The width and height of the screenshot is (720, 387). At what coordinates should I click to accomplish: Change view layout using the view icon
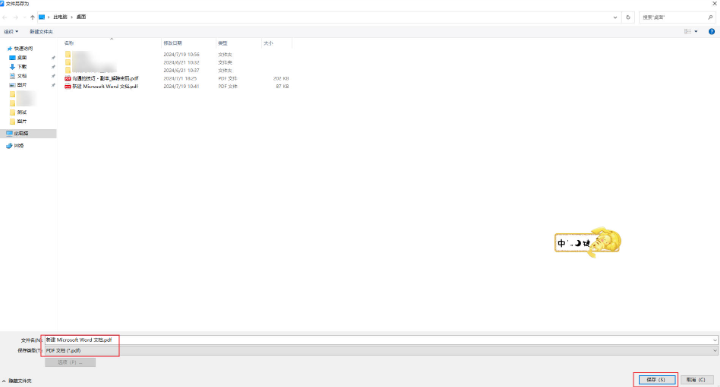pyautogui.click(x=687, y=32)
